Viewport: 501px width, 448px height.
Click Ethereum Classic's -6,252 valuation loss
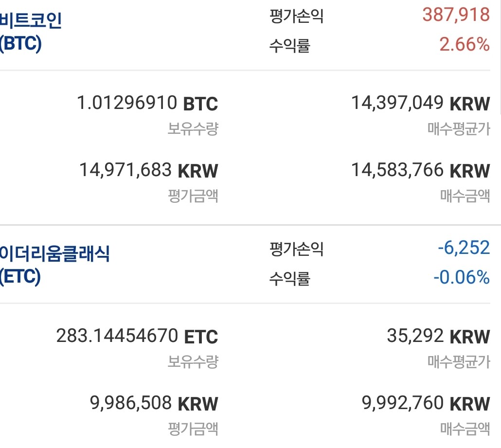point(464,248)
